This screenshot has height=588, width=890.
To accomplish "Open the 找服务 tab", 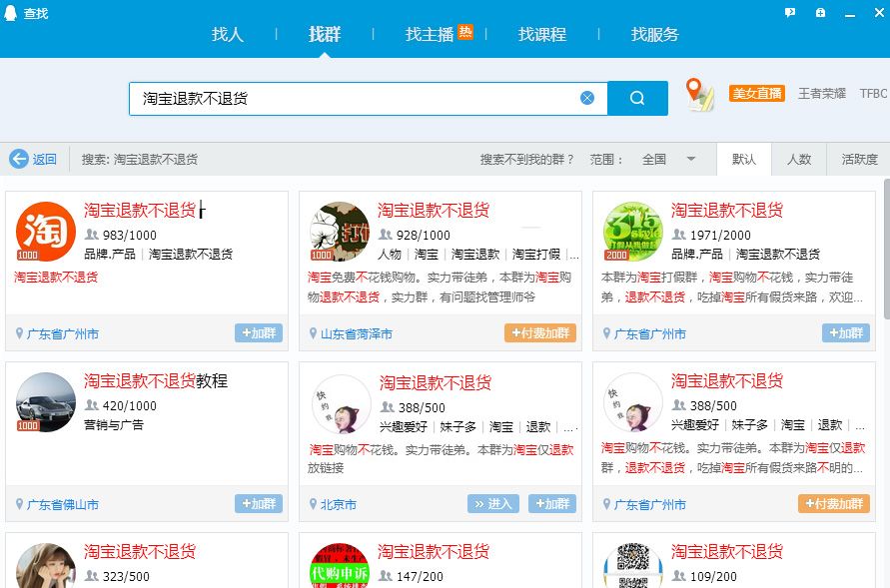I will pos(655,34).
